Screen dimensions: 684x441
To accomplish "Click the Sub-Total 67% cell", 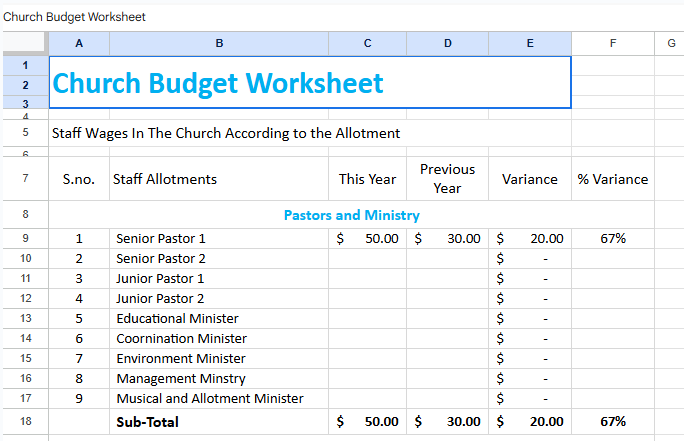I will (613, 422).
